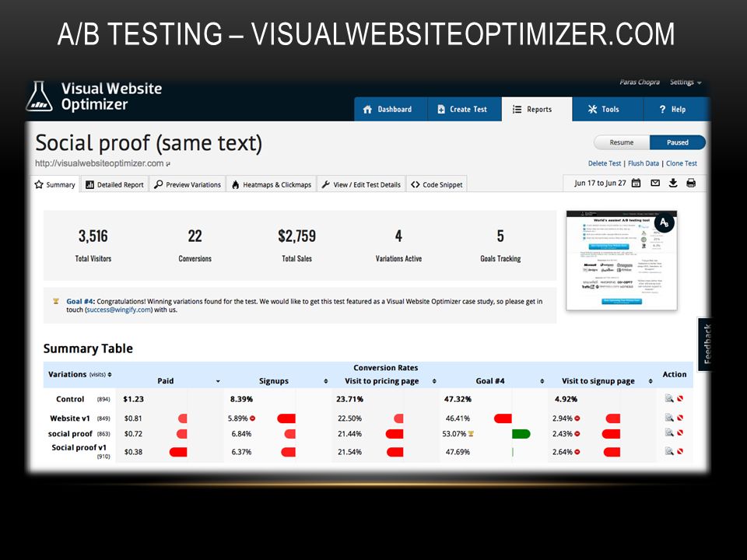Sort by Visit to pricing page column
747x560 pixels.
pyautogui.click(x=434, y=381)
